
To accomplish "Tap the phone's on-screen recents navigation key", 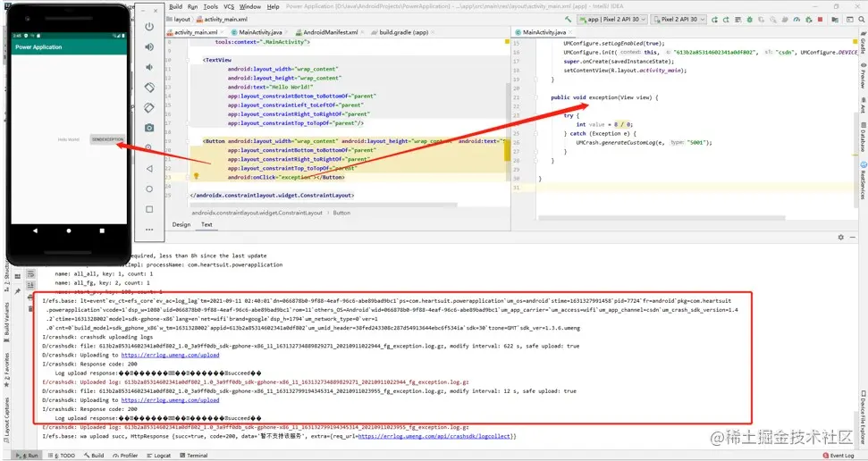I will pos(102,230).
